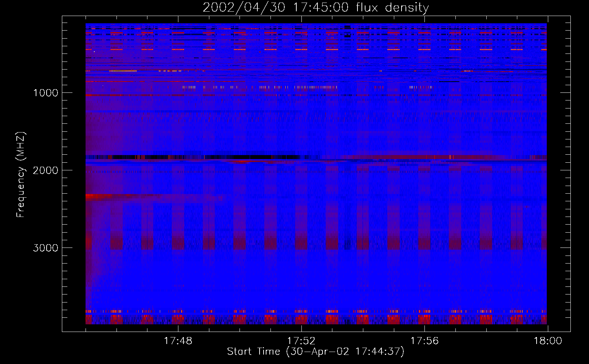This screenshot has width=589, height=364.
Task: Click the 'Frequency (MHZ)' axis label
Action: [x=21, y=174]
